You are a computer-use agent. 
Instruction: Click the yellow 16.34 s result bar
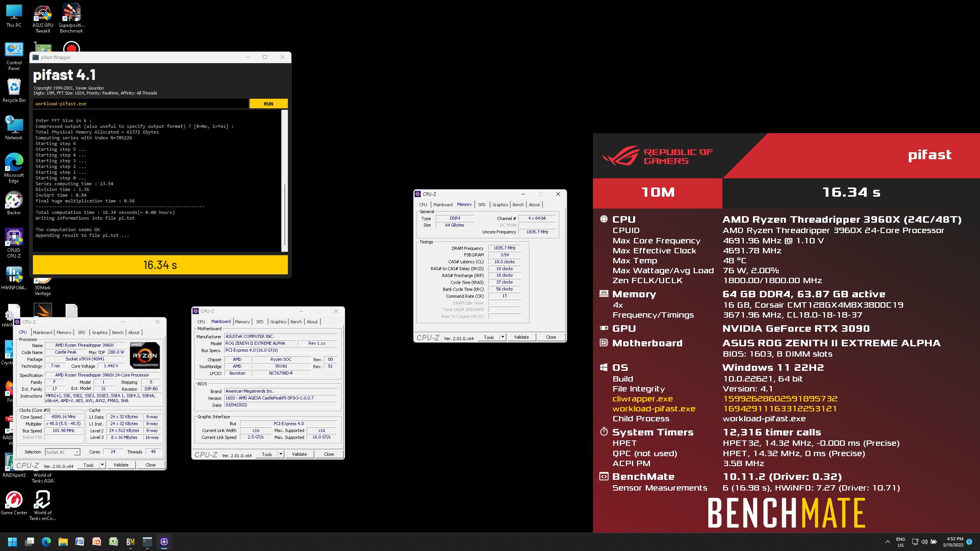160,265
